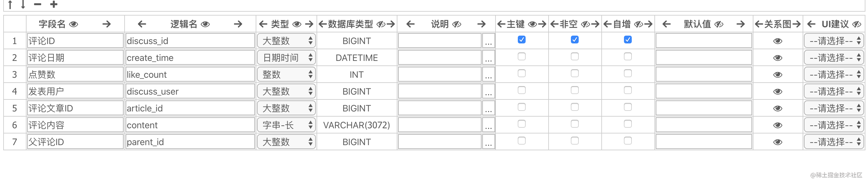Click the move row down arrow icon
This screenshot has width=868, height=184.
click(x=23, y=5)
